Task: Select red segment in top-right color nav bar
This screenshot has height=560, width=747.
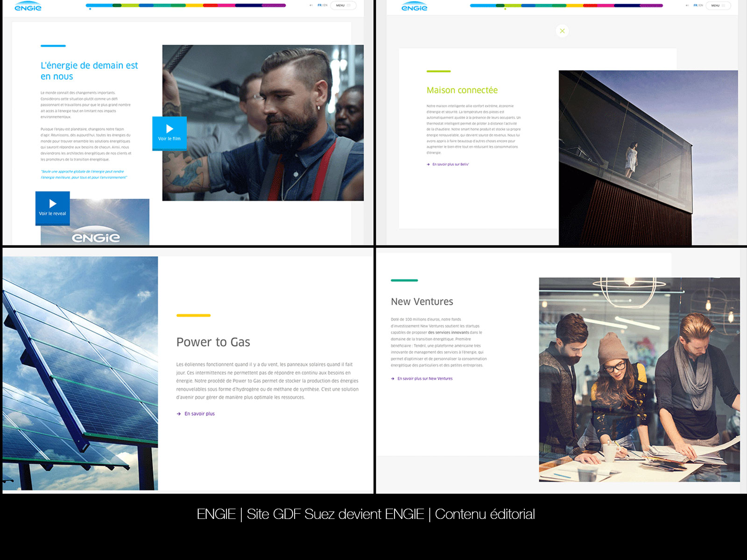Action: (590, 5)
